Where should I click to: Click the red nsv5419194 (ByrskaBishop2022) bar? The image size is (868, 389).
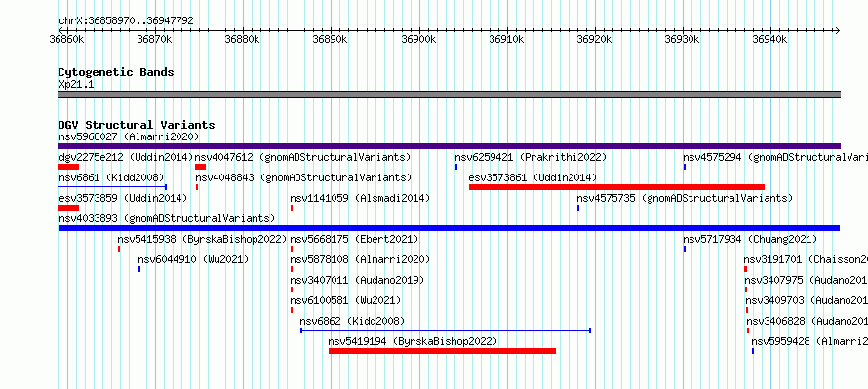[442, 351]
